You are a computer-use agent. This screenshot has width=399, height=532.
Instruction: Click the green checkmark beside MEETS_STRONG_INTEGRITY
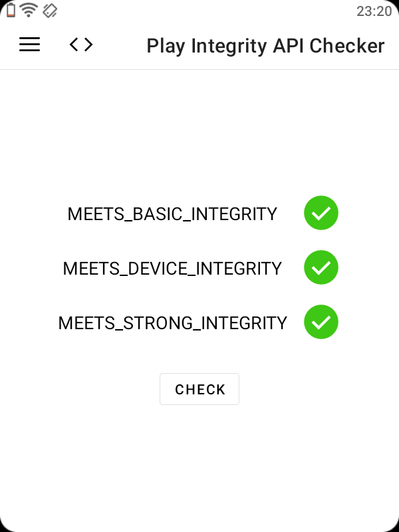point(321,322)
